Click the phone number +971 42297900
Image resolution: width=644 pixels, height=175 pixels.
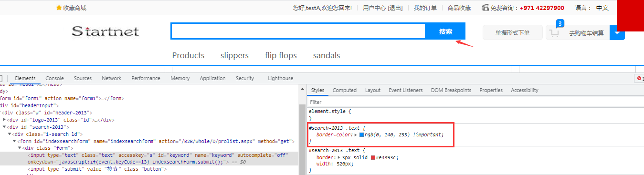pyautogui.click(x=542, y=8)
